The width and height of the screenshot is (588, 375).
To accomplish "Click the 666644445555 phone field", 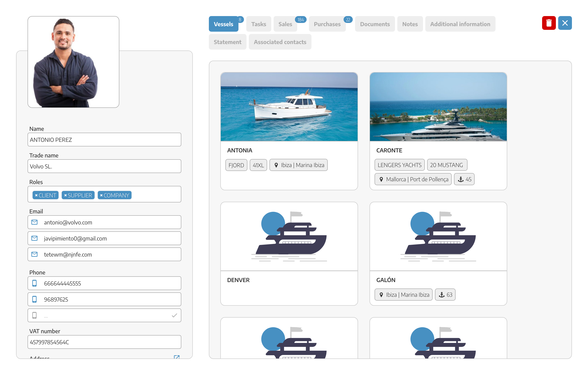I will click(x=104, y=283).
